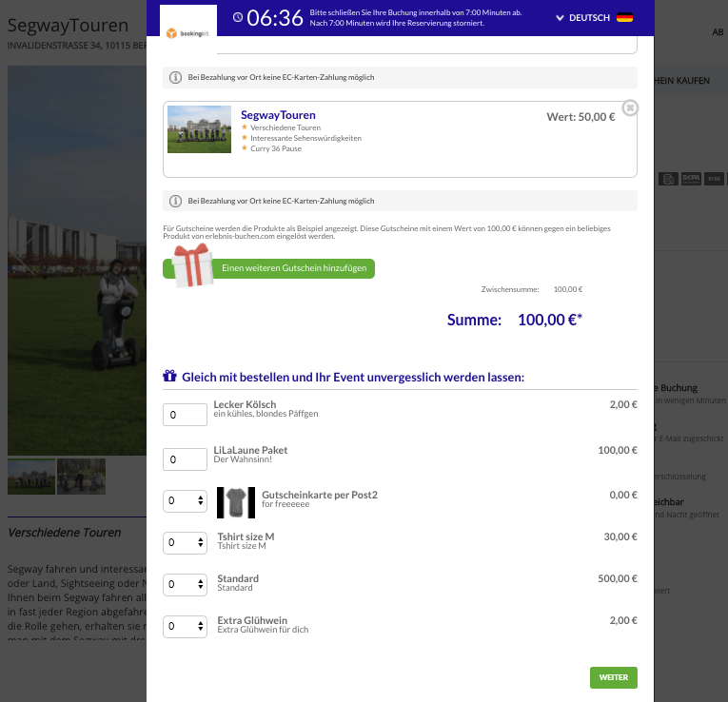Screen dimensions: 728x702
Task: Click the info icon above SegwayTouren card
Action: coord(175,77)
